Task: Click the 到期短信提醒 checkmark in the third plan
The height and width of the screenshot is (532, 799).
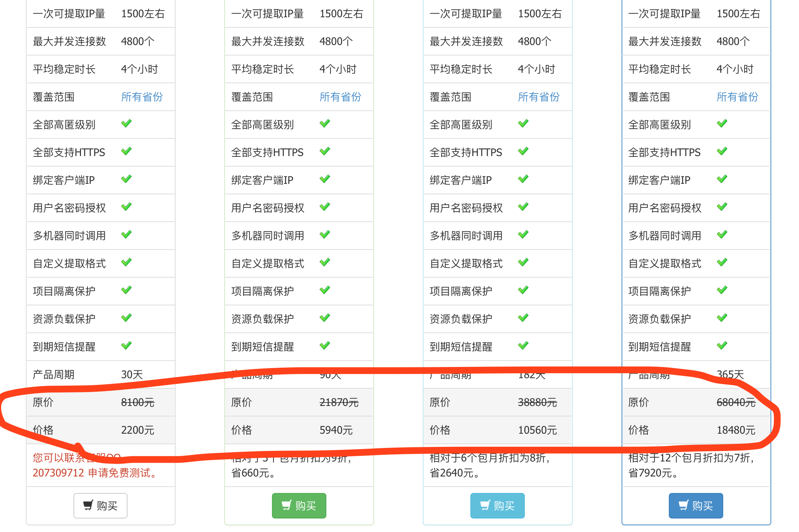Action: click(x=523, y=346)
